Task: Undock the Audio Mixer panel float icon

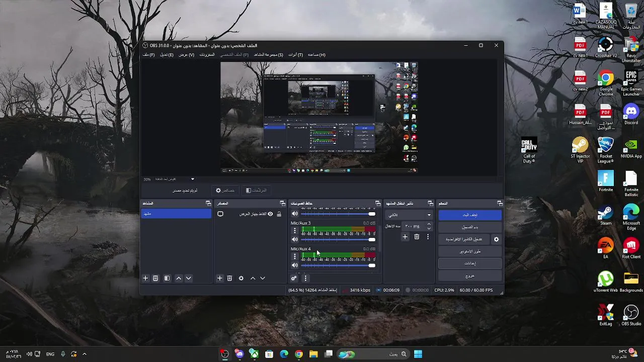Action: pos(378,203)
